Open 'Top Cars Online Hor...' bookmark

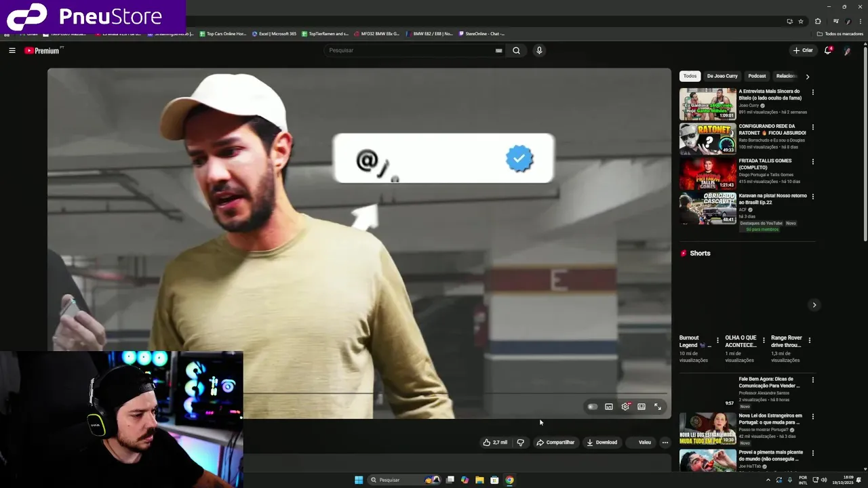pyautogui.click(x=223, y=34)
